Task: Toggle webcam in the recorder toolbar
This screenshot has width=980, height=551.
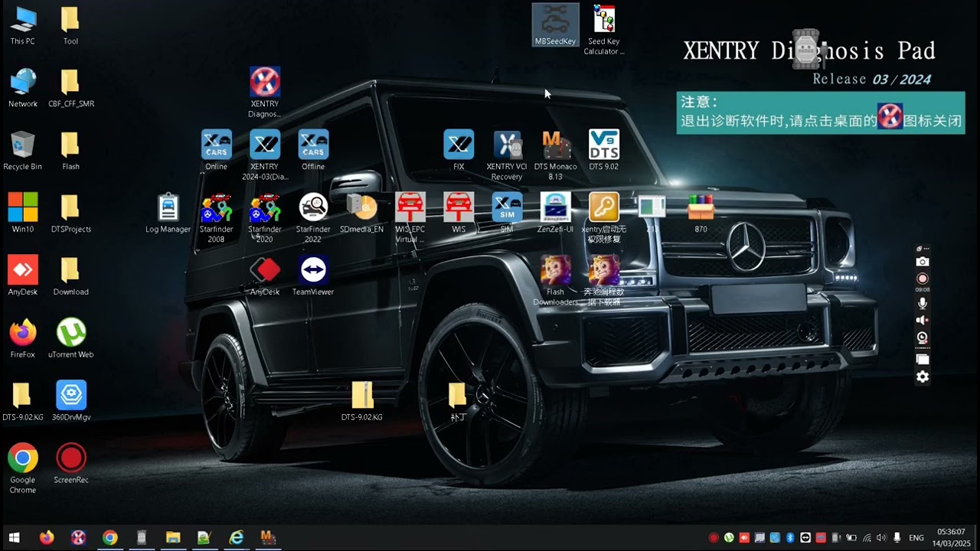Action: (923, 337)
